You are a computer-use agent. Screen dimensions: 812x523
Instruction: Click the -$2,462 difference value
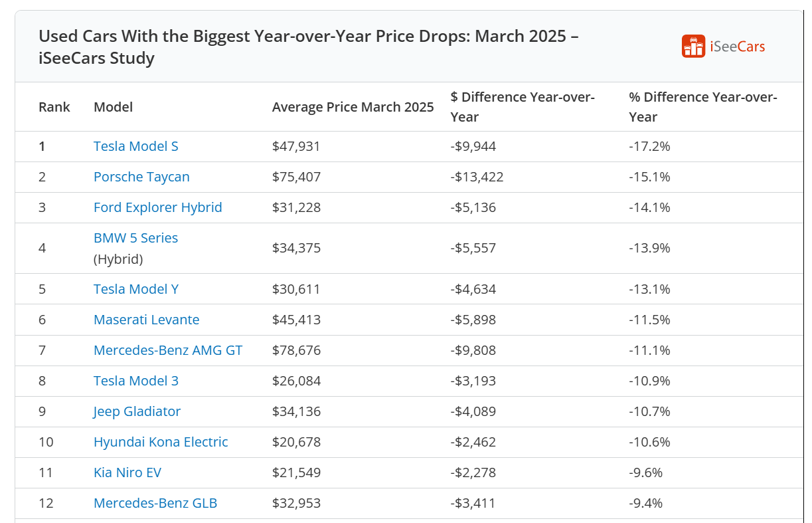(473, 442)
